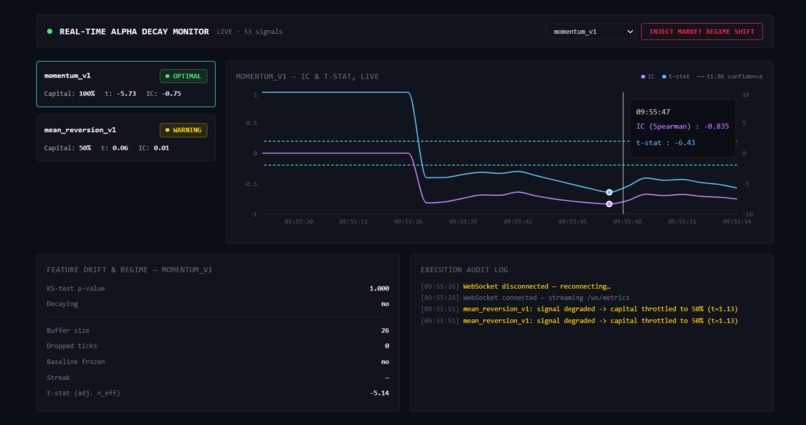Viewport: 806px width, 425px height.
Task: Open the momentum_v1 signal dropdown
Action: 591,31
